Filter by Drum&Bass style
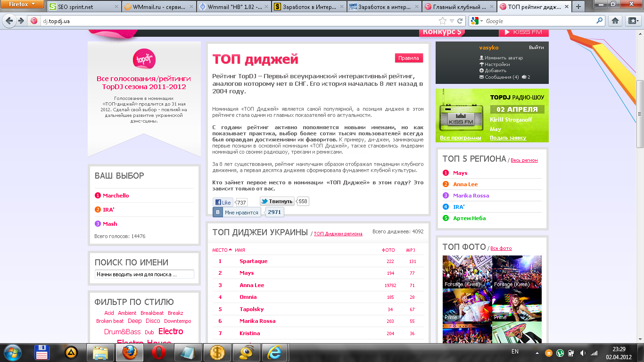This screenshot has width=644, height=362. coord(123,332)
